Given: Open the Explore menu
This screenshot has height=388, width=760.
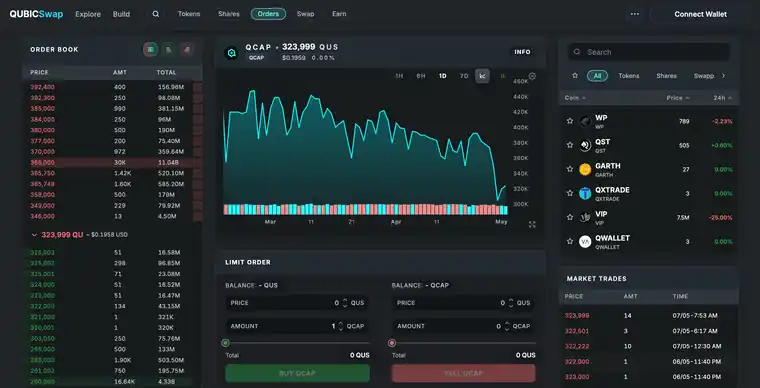Looking at the screenshot, I should (88, 14).
